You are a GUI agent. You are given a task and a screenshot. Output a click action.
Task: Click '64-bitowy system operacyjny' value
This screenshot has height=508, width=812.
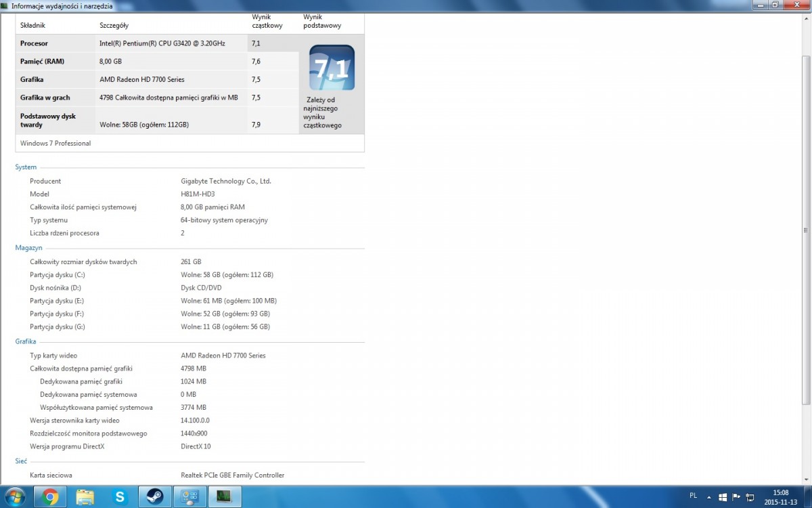224,220
